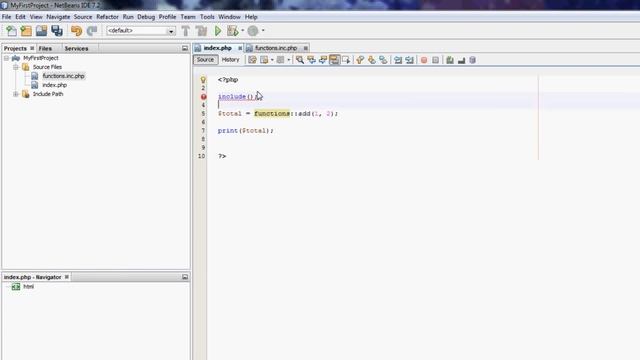Click Stop Macro Recording icon
The height and width of the screenshot is (360, 640).
click(436, 60)
